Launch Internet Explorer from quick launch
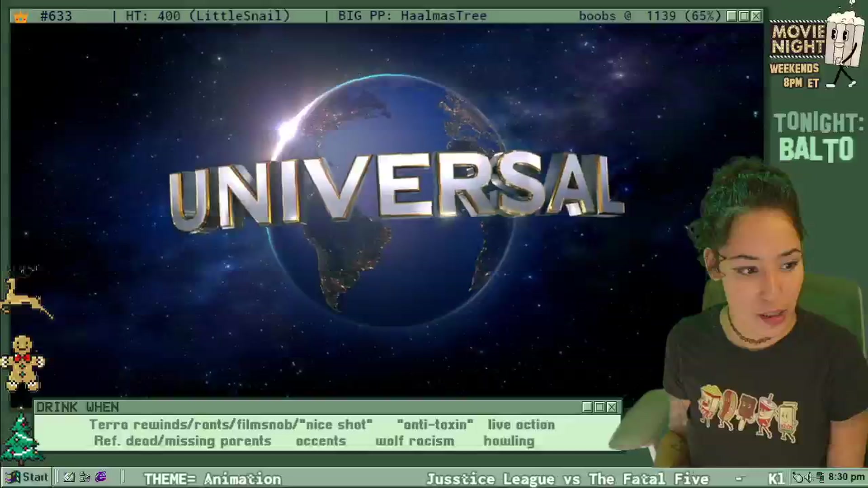 (100, 477)
